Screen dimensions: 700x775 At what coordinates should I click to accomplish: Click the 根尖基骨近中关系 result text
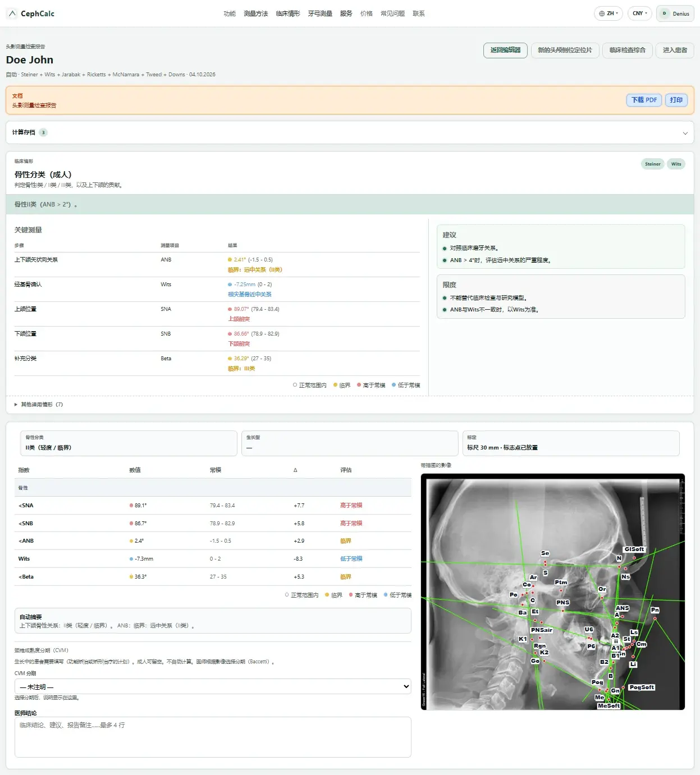pyautogui.click(x=250, y=295)
